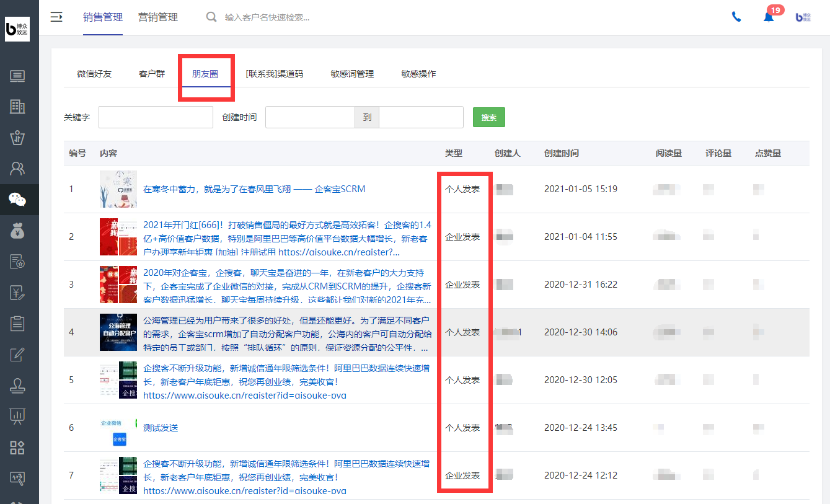
Task: Open the [联系我]渠道码 tab
Action: click(275, 74)
